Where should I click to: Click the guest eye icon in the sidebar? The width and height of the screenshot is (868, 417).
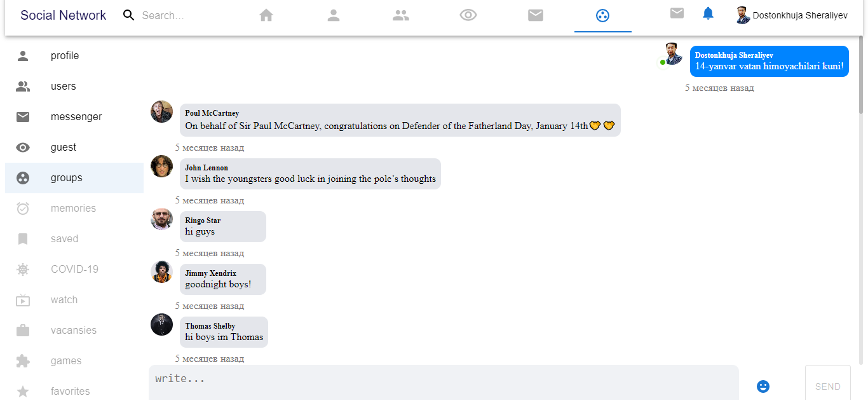point(23,147)
